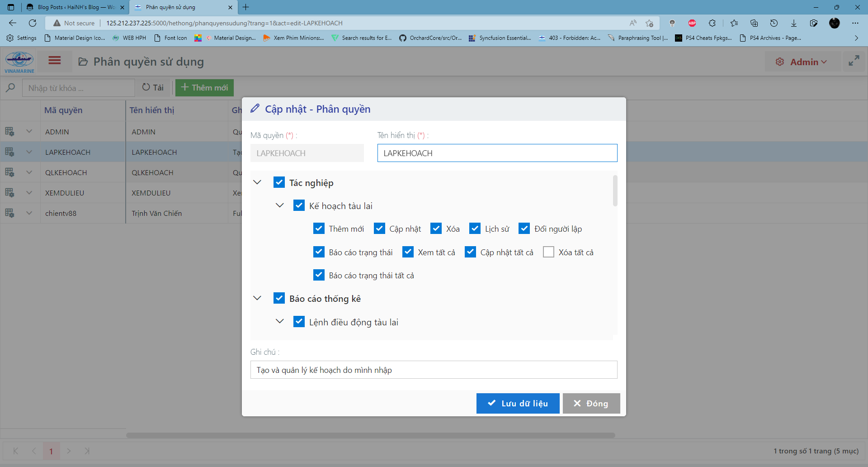Screen dimensions: 868x467
Task: Collapse the "Tác nghiệp" tree node
Action: 257,182
